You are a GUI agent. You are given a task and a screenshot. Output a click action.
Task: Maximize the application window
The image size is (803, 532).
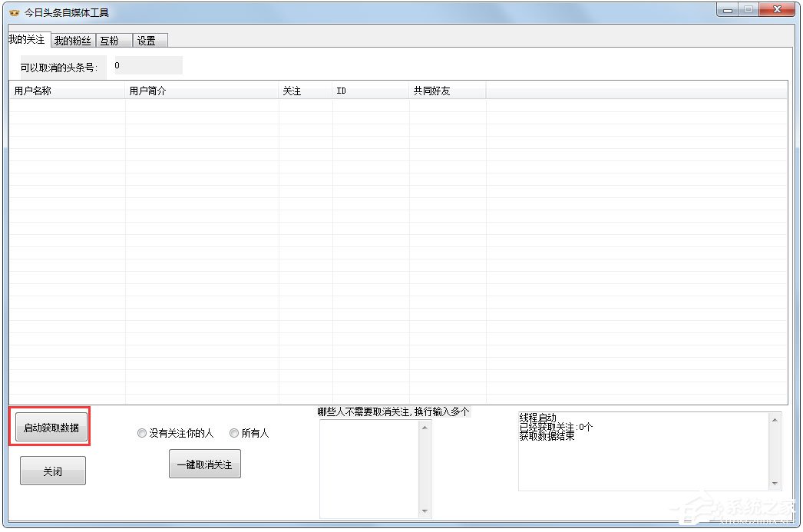tap(748, 10)
